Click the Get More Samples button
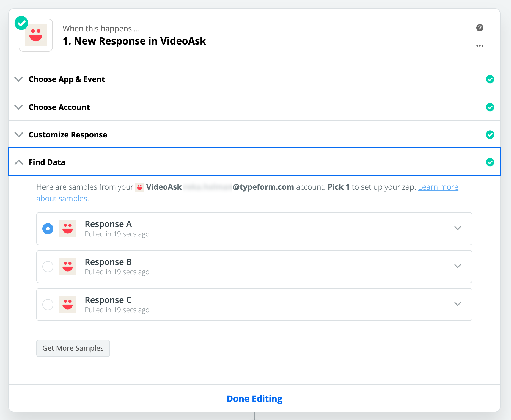Viewport: 511px width, 420px height. pos(73,348)
